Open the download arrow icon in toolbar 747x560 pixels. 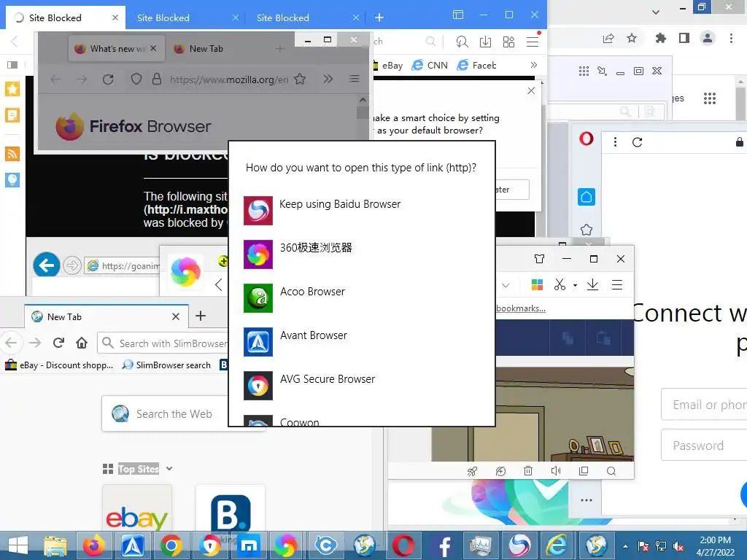pyautogui.click(x=592, y=285)
